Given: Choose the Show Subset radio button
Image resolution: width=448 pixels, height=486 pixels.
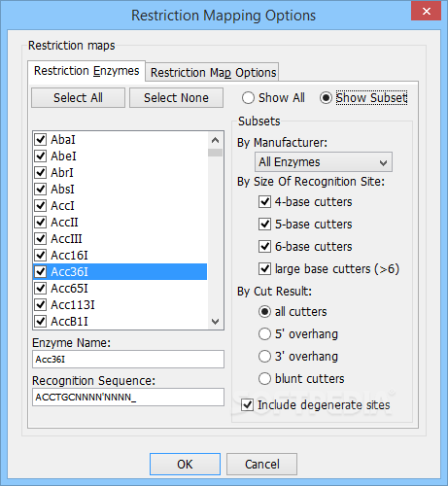Looking at the screenshot, I should tap(326, 98).
